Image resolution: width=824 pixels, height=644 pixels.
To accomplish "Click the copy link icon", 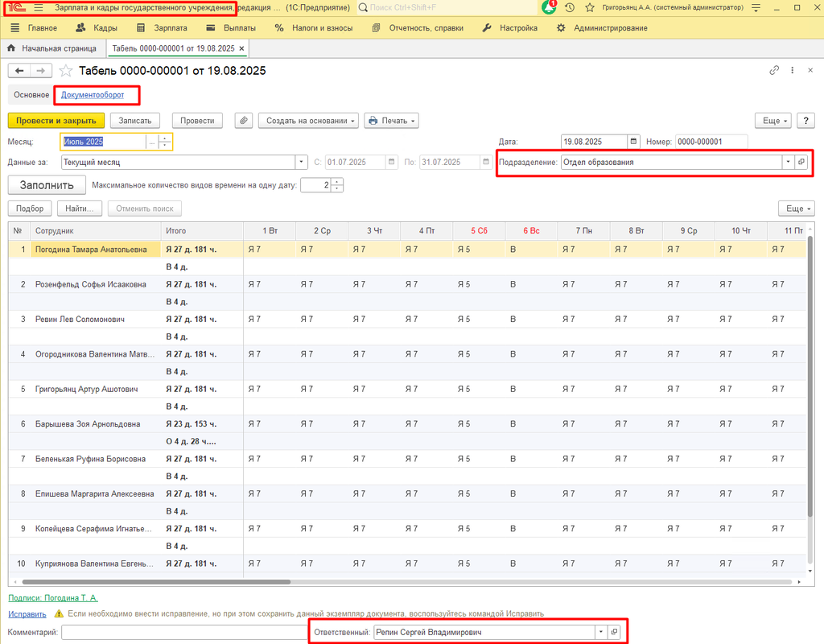I will click(x=774, y=71).
